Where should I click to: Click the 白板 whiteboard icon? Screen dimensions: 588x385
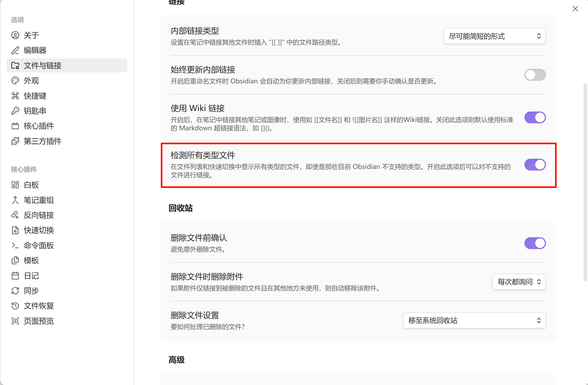[x=15, y=185]
